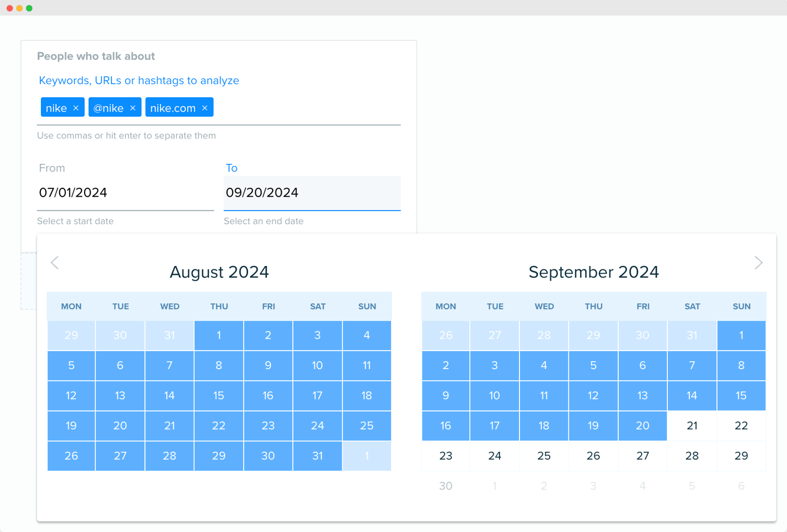Select August 31 in the calendar
The image size is (787, 532).
[317, 456]
